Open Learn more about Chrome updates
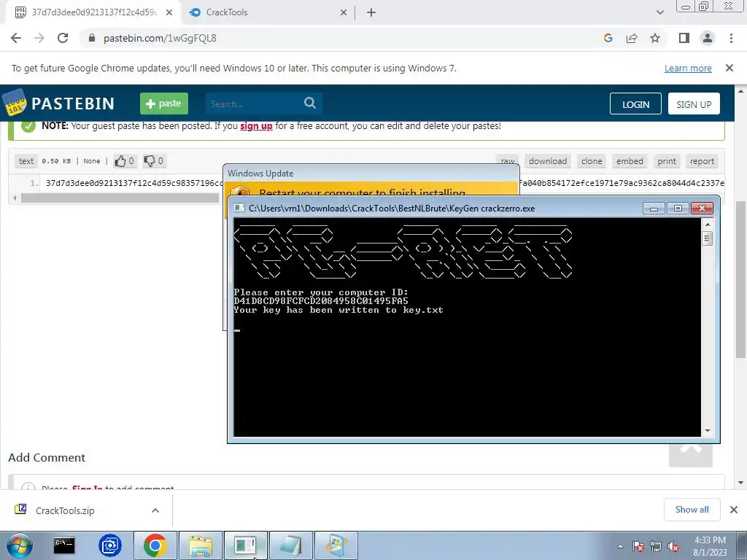 pos(688,68)
